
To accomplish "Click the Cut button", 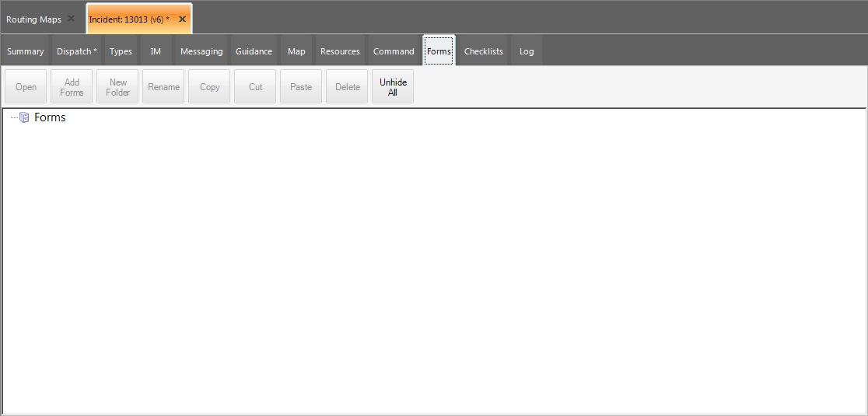I will coord(255,86).
